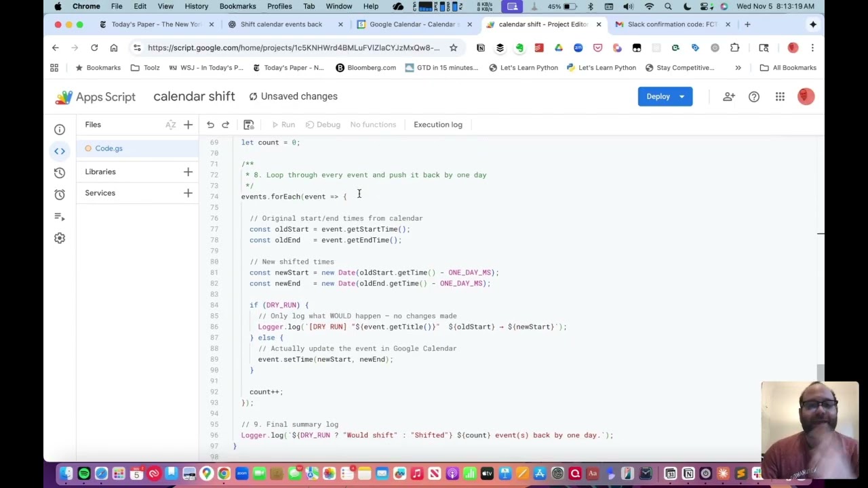868x488 pixels.
Task: Open the help question-mark icon
Action: tap(754, 97)
